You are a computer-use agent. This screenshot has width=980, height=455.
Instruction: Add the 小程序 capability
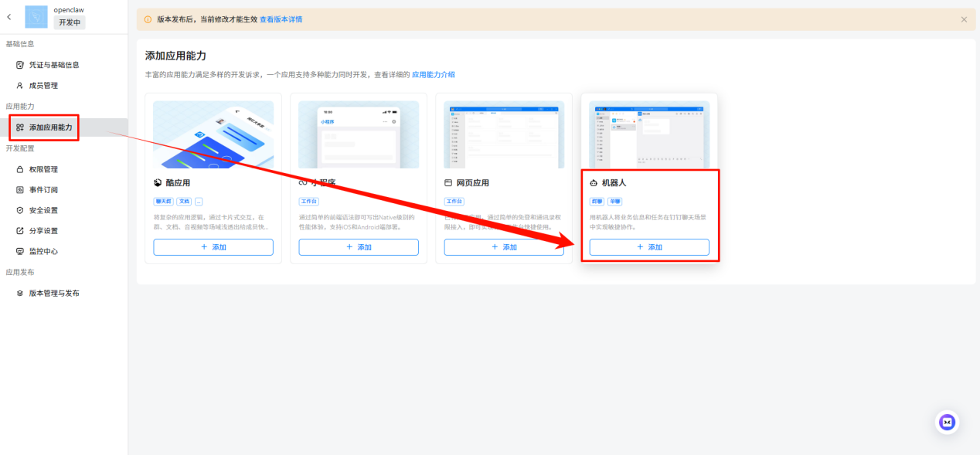359,247
